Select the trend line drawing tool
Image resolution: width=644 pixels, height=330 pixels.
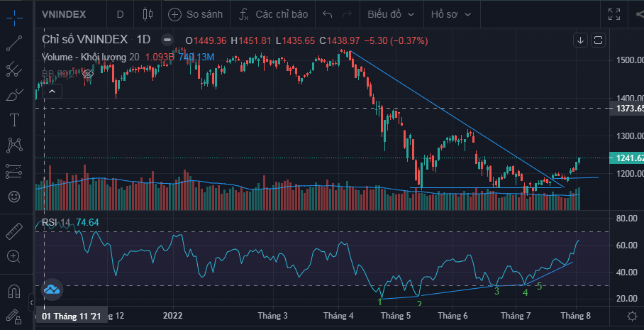(14, 43)
